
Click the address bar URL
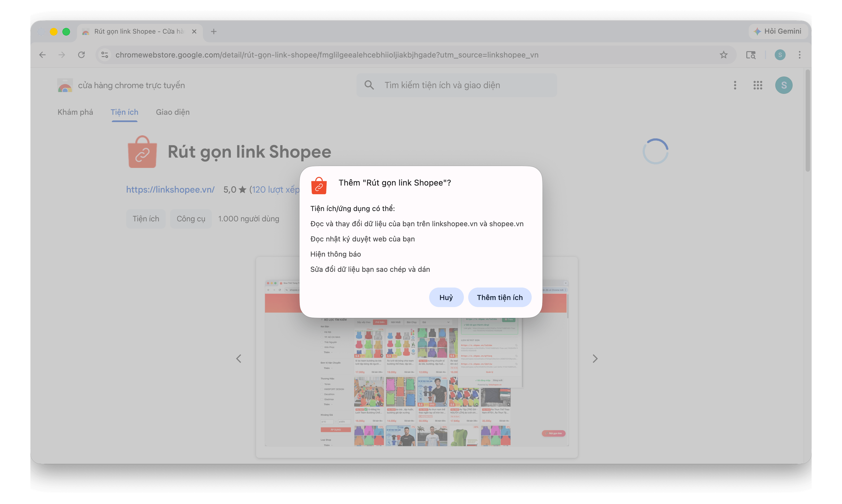[x=327, y=55]
